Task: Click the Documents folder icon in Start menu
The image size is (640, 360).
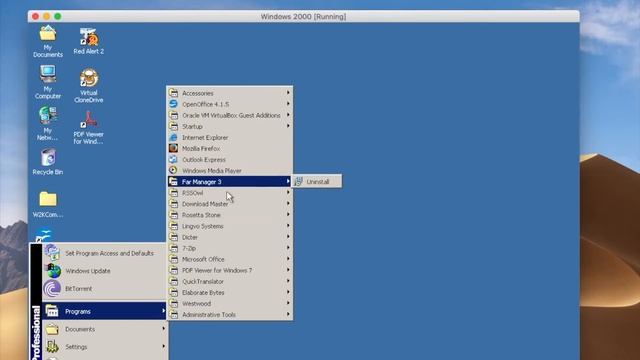Action: [x=52, y=329]
